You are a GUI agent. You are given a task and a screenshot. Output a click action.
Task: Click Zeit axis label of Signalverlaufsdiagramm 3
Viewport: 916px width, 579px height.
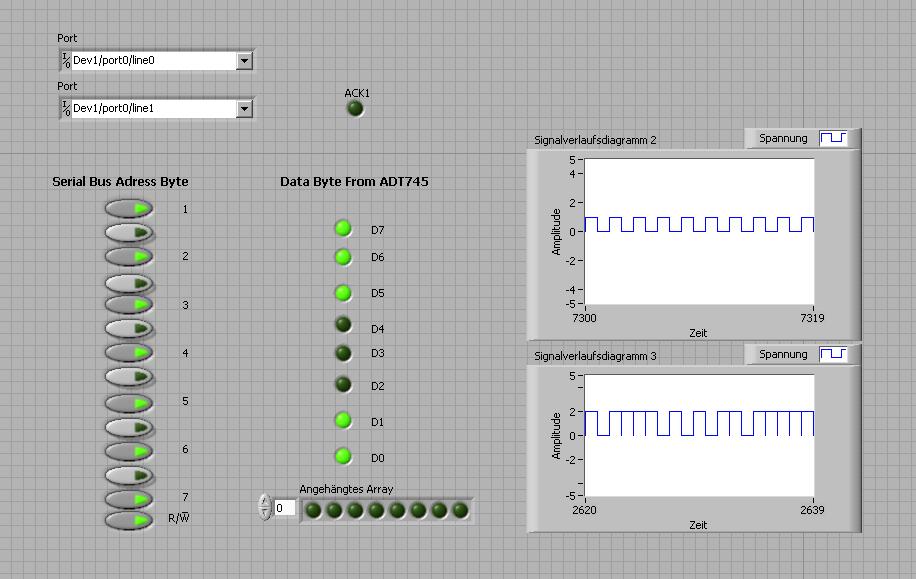pos(698,525)
